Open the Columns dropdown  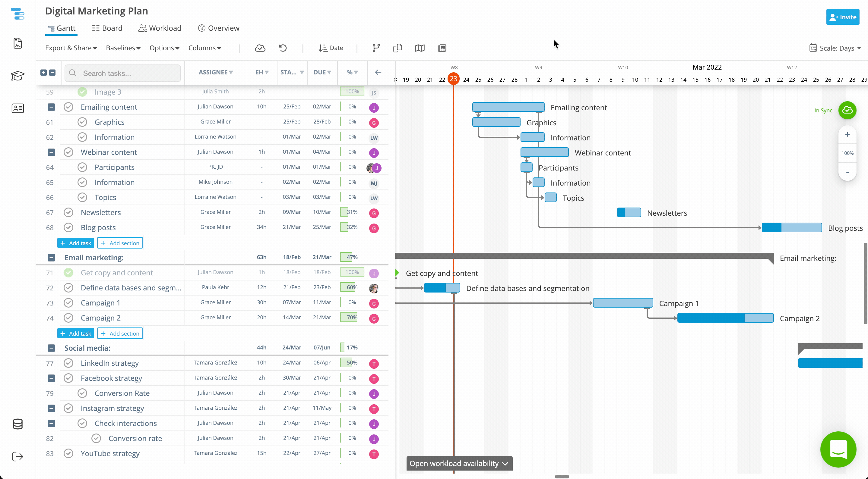(x=204, y=48)
